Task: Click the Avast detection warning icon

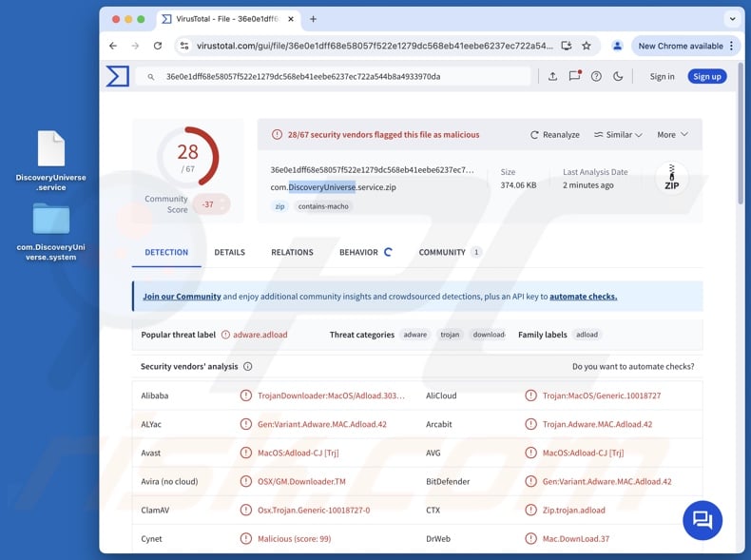Action: (245, 453)
